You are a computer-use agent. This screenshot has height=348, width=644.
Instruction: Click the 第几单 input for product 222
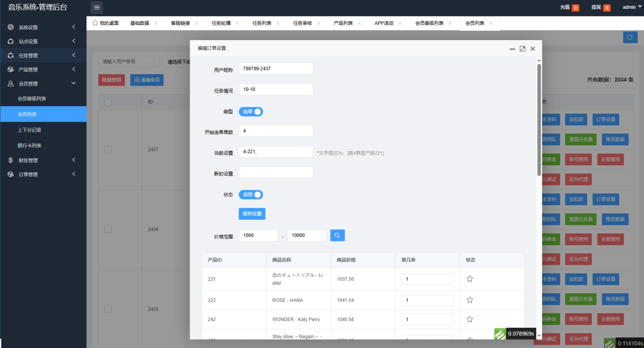pos(427,300)
